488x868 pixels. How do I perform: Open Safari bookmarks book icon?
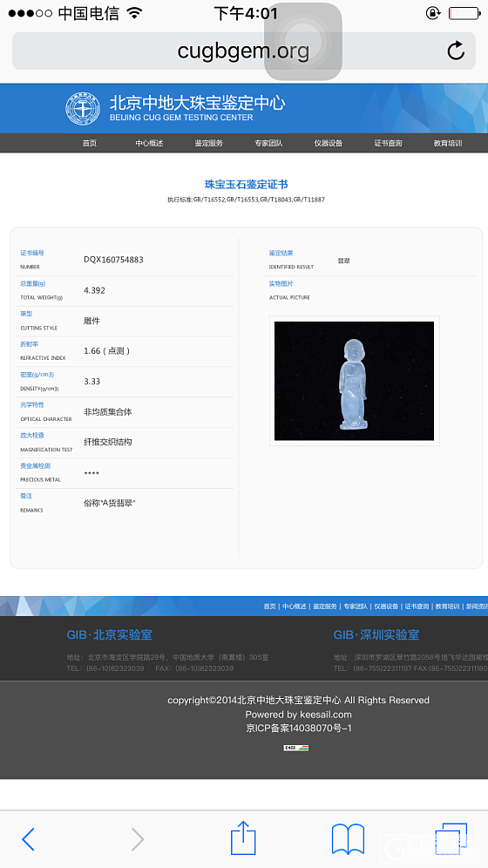(348, 839)
